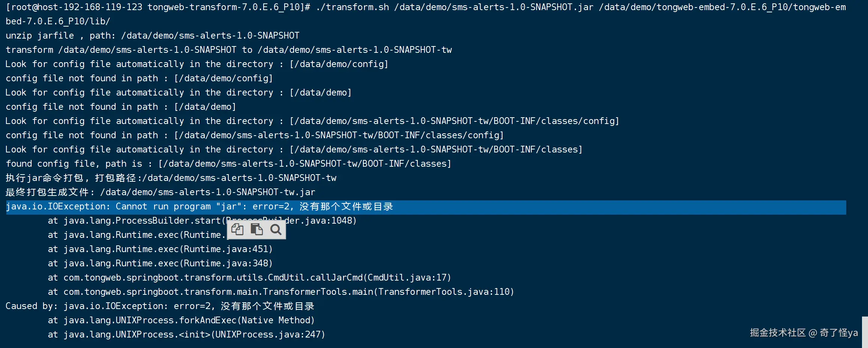Click the ./transform.sh command text

pyautogui.click(x=352, y=7)
